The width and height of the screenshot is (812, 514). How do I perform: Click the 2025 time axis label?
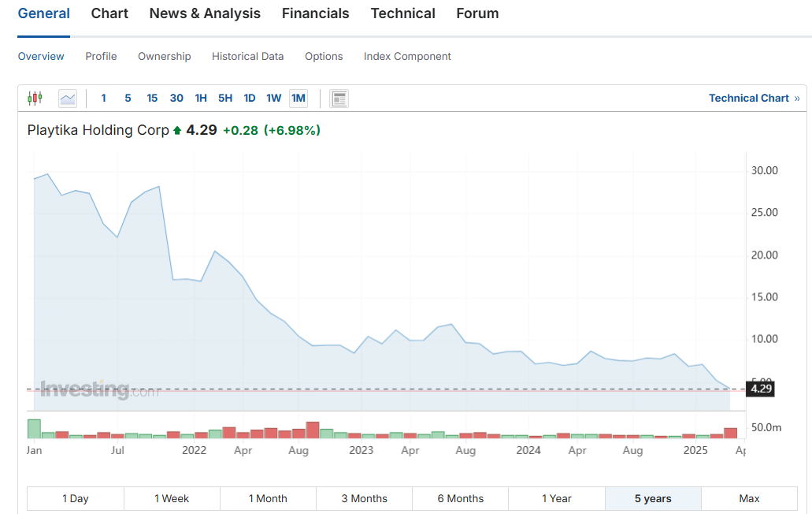pyautogui.click(x=695, y=450)
